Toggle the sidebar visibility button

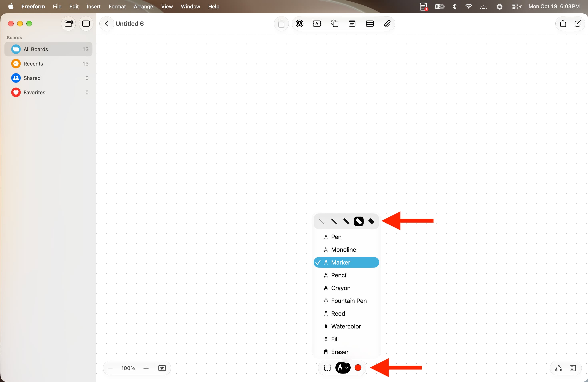tap(86, 24)
